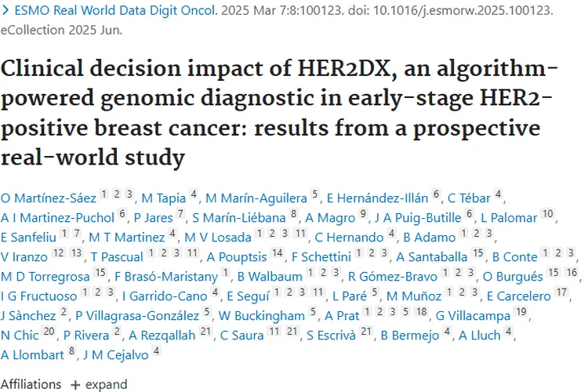Open author A Pouptsis link

click(x=237, y=256)
